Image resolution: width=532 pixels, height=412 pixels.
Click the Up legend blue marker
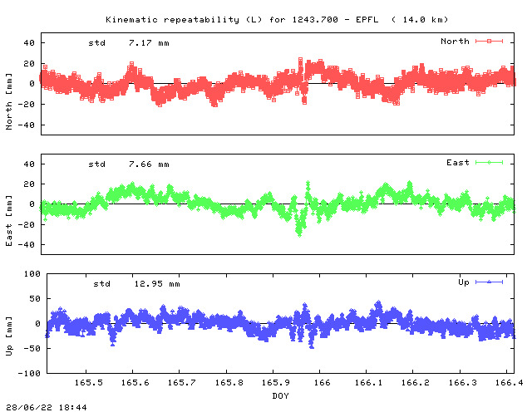tap(489, 282)
